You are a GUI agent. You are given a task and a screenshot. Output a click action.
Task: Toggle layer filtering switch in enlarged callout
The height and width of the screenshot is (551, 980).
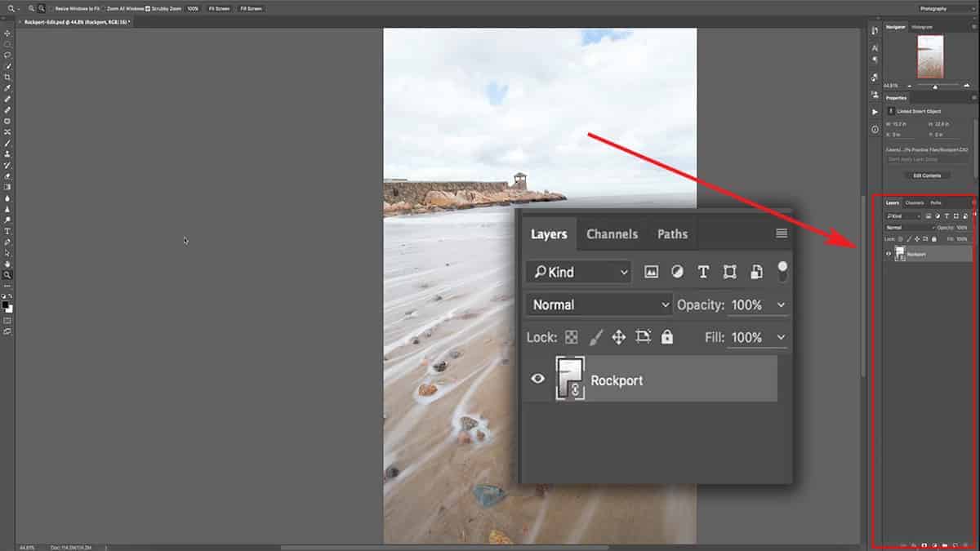[x=782, y=271]
